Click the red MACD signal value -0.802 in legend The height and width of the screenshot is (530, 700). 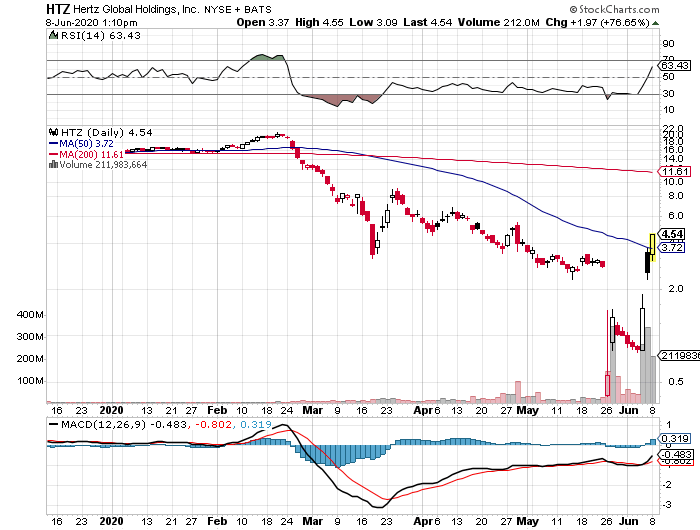212,424
